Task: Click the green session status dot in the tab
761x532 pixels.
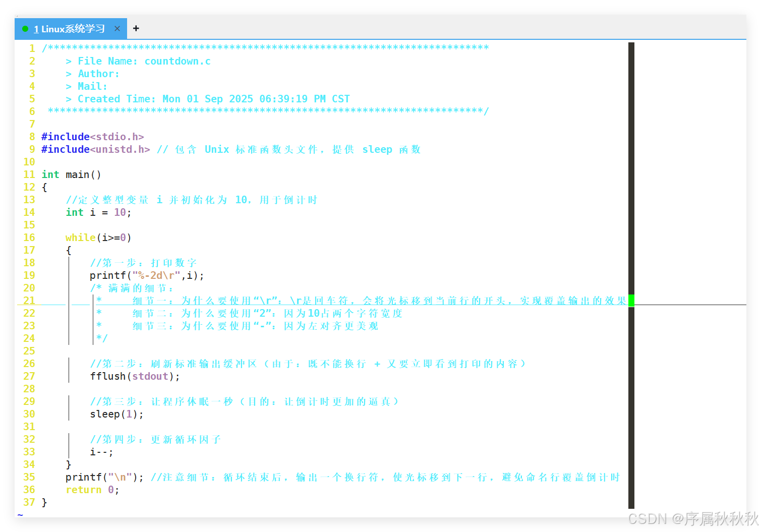Action: coord(25,29)
